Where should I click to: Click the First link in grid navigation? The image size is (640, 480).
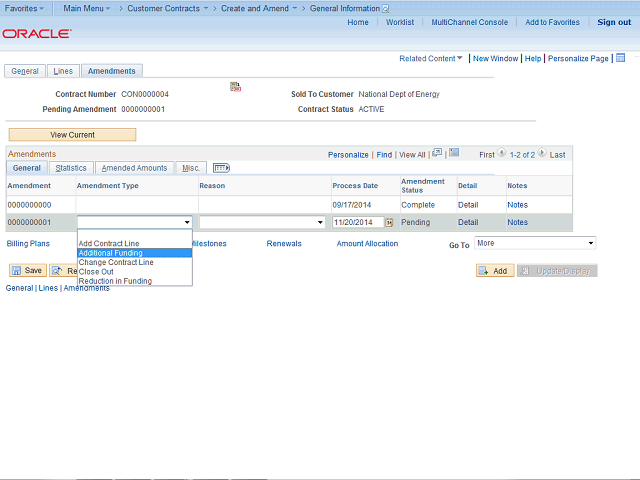point(487,155)
